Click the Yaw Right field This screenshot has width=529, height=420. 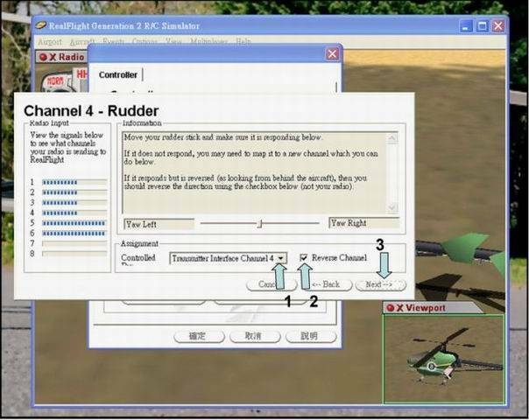[x=363, y=223]
